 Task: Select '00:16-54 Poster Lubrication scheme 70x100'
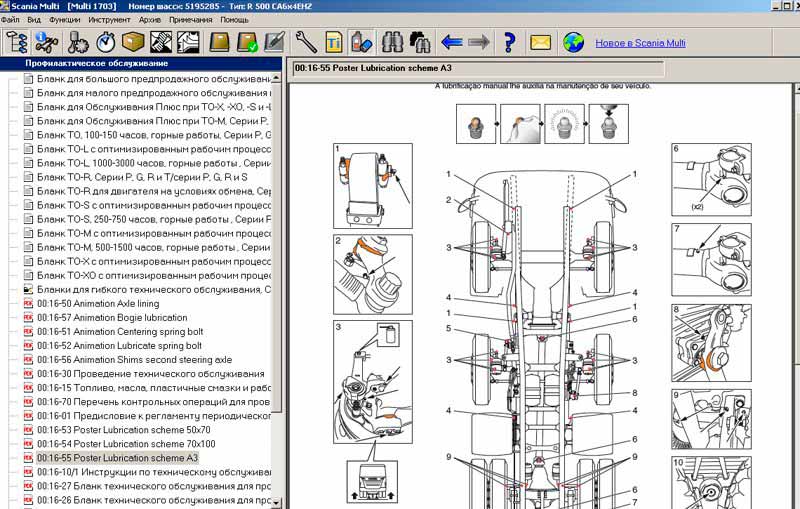point(126,444)
